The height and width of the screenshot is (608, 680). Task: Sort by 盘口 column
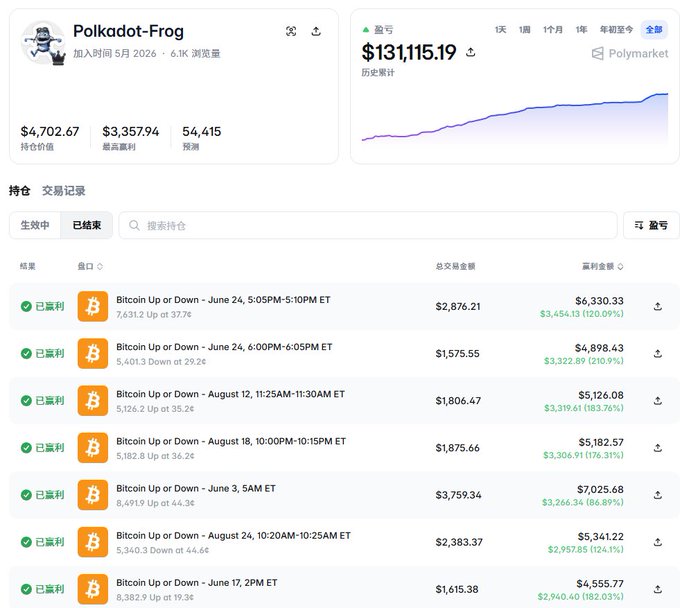click(90, 266)
